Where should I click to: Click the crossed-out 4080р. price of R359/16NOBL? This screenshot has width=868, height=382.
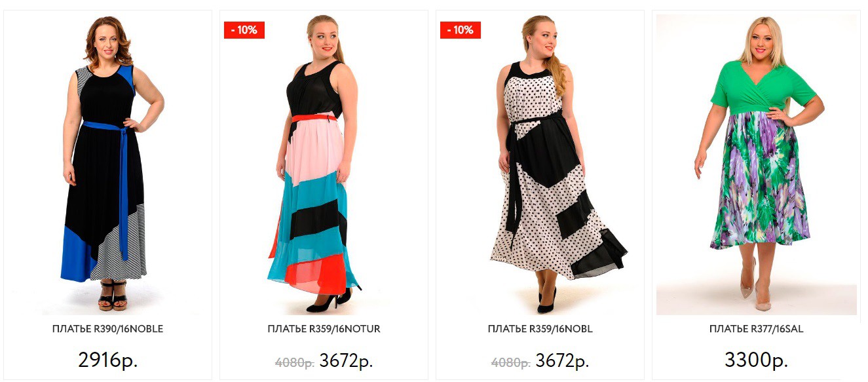point(511,362)
